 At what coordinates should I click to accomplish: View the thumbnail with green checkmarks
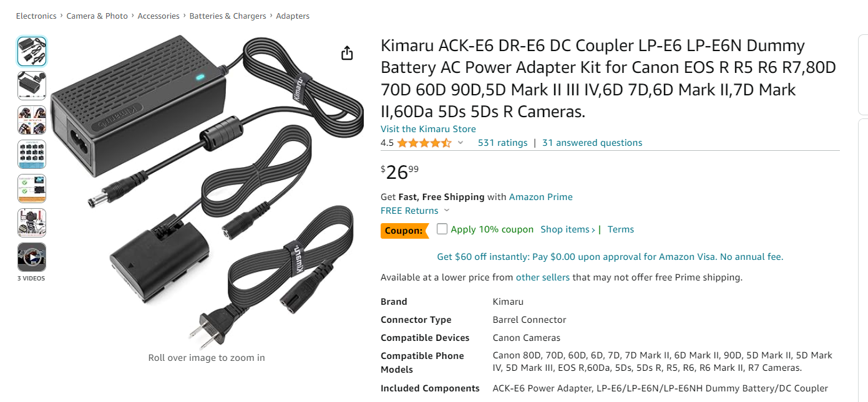click(31, 188)
